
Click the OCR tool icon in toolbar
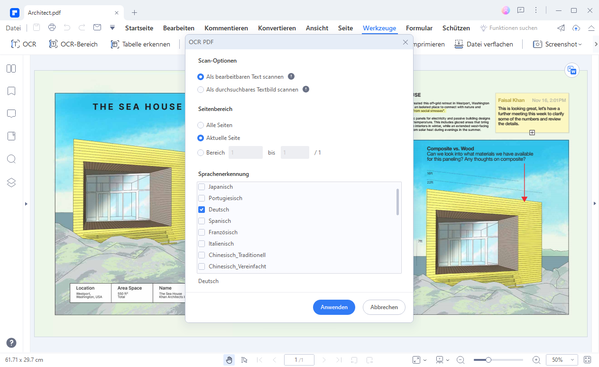(x=15, y=44)
